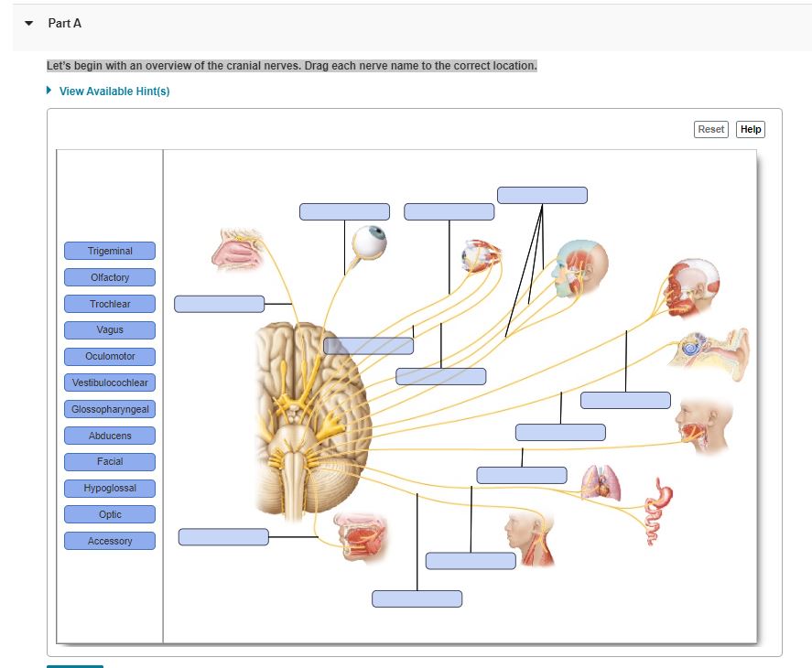812x668 pixels.
Task: Select the Trochlear nerve label
Action: (110, 304)
